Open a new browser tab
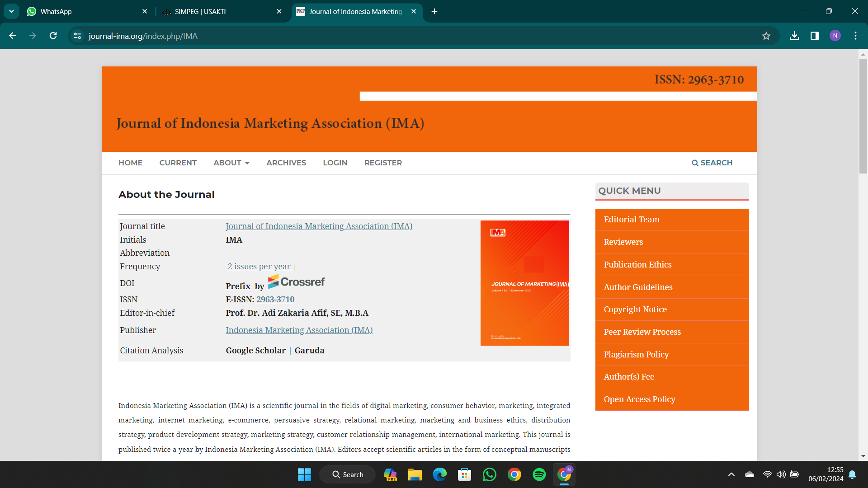This screenshot has width=868, height=488. (434, 11)
